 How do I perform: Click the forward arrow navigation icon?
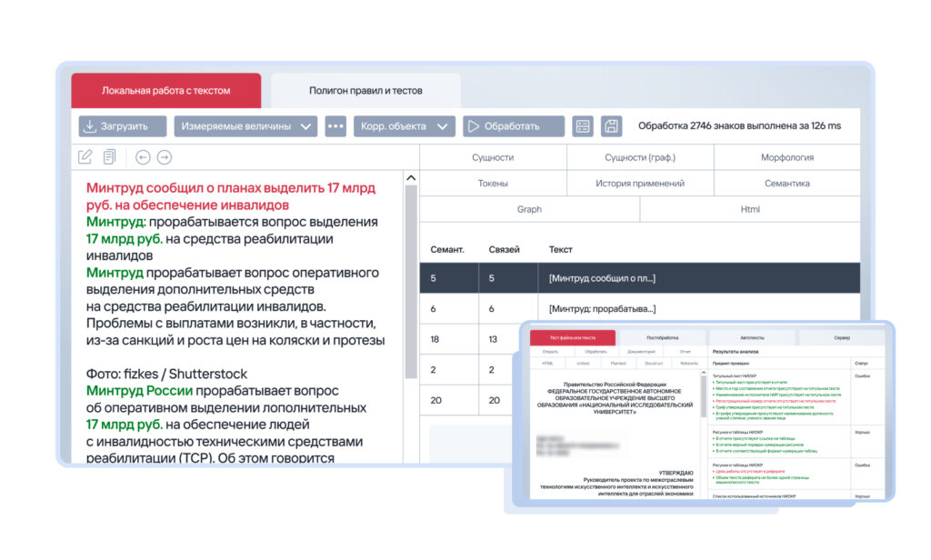163,156
